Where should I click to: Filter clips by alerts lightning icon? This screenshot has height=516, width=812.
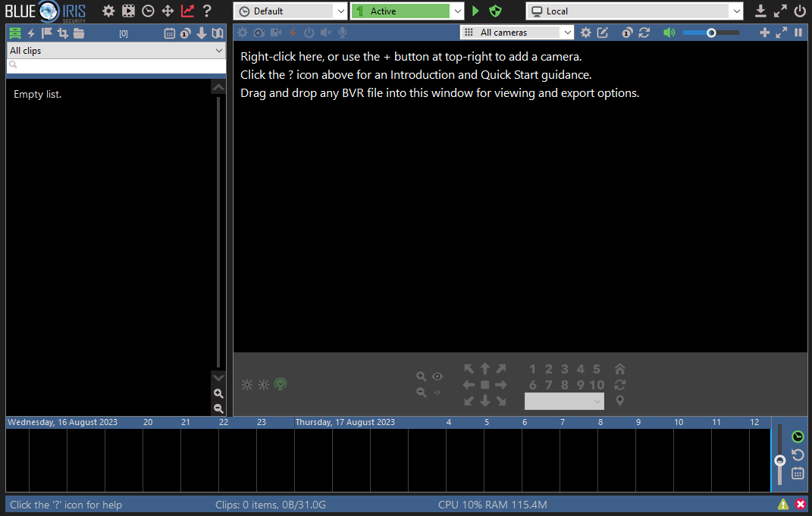click(x=31, y=33)
